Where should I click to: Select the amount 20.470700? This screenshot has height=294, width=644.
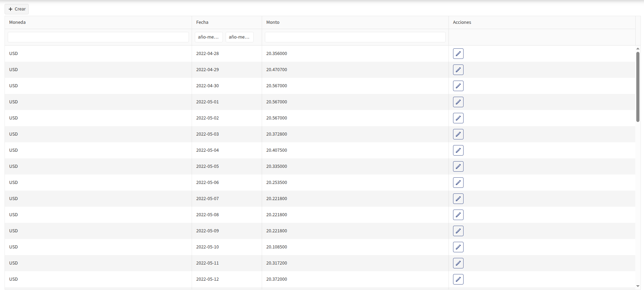tap(276, 70)
